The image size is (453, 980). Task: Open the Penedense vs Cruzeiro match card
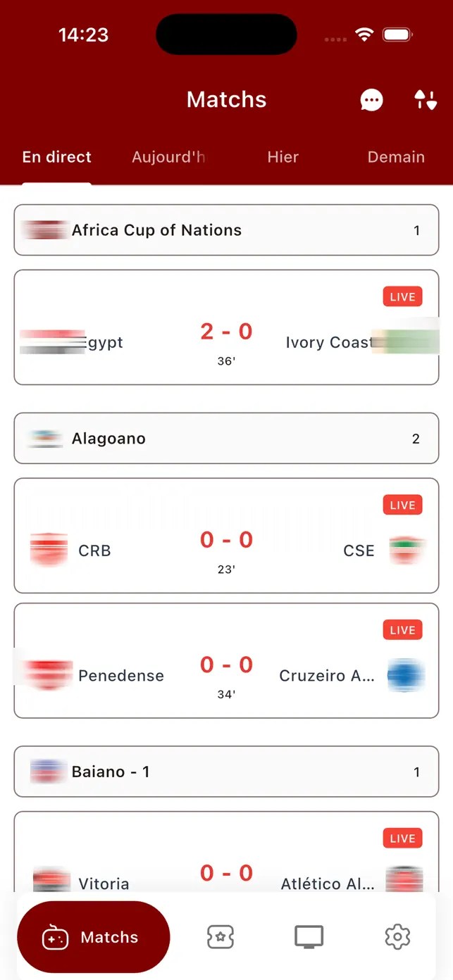226,660
